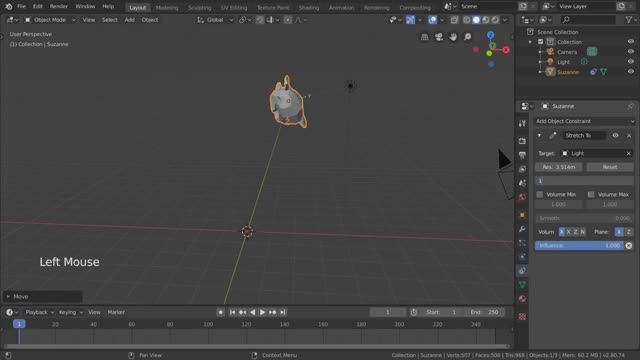Viewport: 640px width, 360px height.
Task: Open the File menu
Action: [x=21, y=7]
